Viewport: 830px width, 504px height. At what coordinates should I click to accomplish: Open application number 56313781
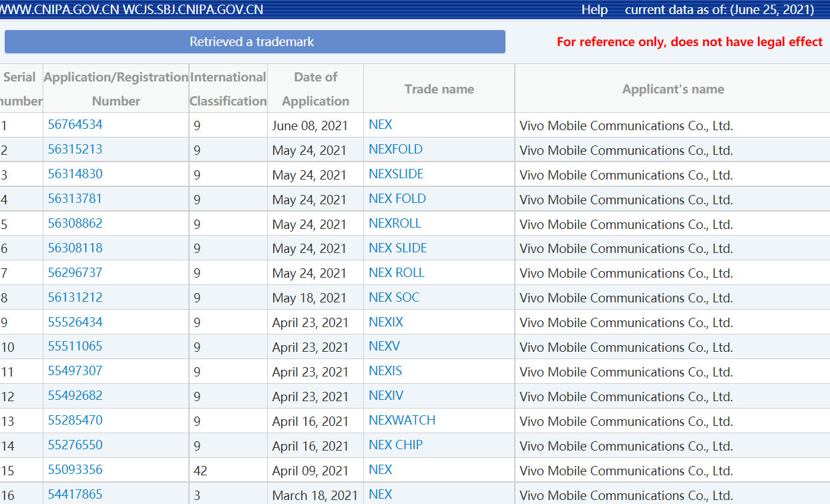click(75, 199)
